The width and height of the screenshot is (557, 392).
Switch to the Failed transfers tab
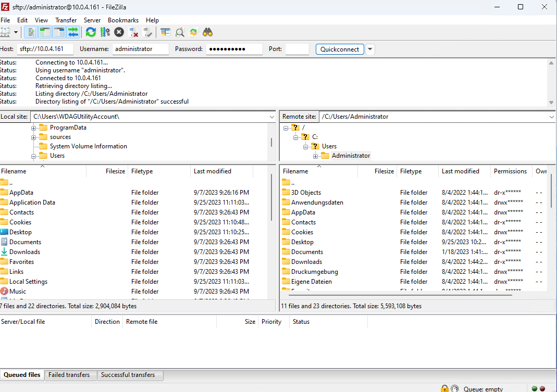pyautogui.click(x=70, y=375)
